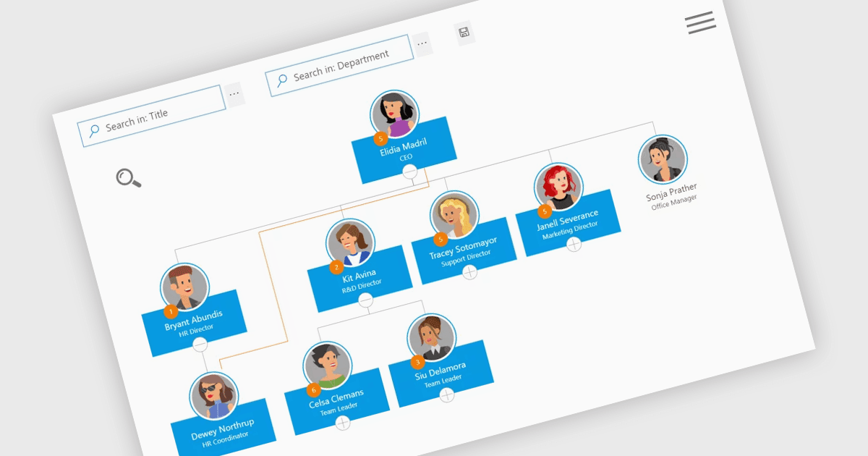
Task: Select Celsa Clemans's avatar photo
Action: (x=328, y=366)
